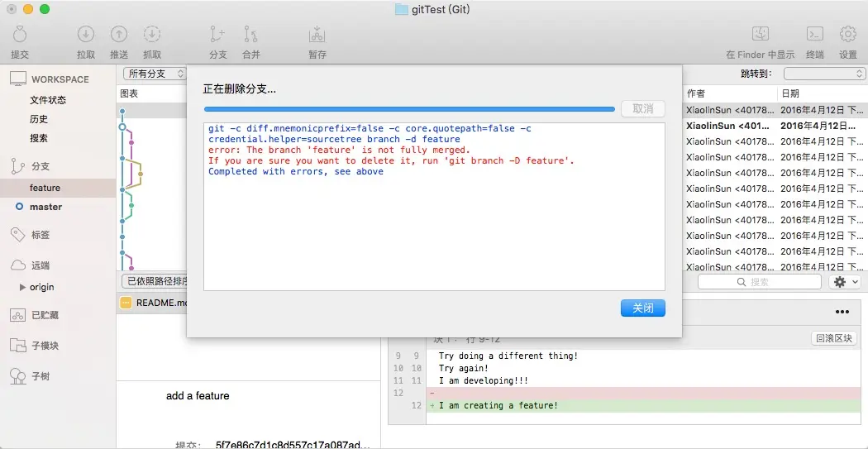The width and height of the screenshot is (868, 449).
Task: Open the sorted by path (已依照路径排序) dropdown
Action: point(155,280)
